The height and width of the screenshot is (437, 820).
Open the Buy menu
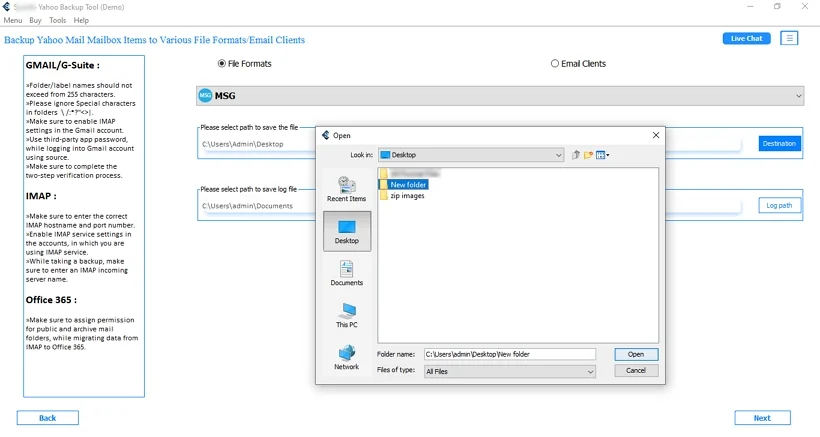pyautogui.click(x=35, y=20)
